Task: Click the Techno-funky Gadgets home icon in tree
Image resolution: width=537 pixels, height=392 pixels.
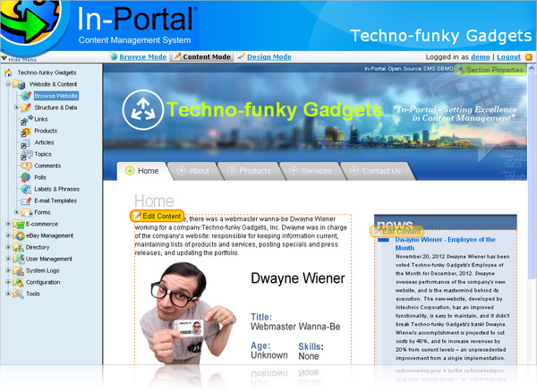Action: click(x=8, y=72)
